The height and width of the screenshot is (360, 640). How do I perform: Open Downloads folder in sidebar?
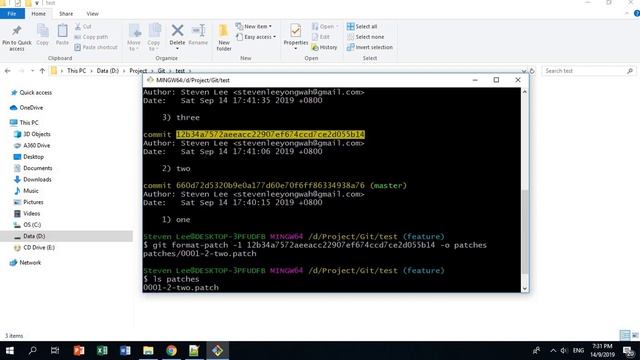33,180
